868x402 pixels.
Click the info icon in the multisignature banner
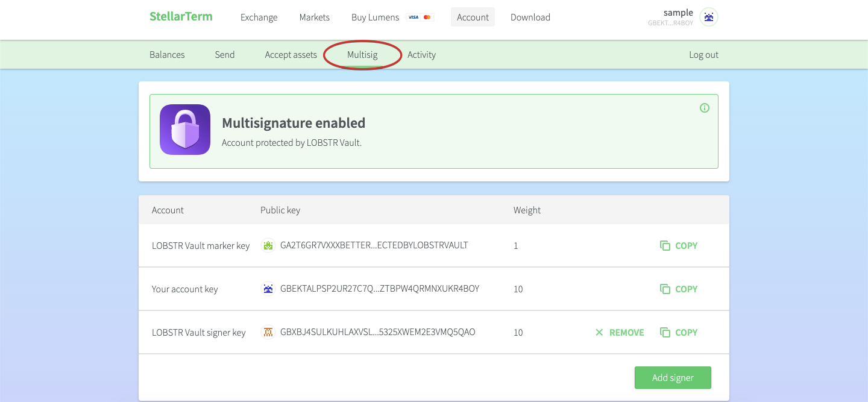(x=705, y=108)
